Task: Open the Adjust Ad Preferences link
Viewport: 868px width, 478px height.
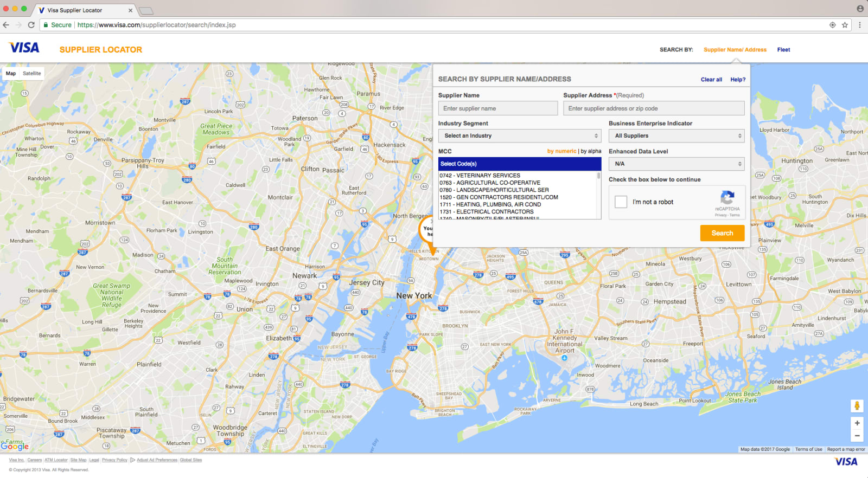Action: (157, 460)
